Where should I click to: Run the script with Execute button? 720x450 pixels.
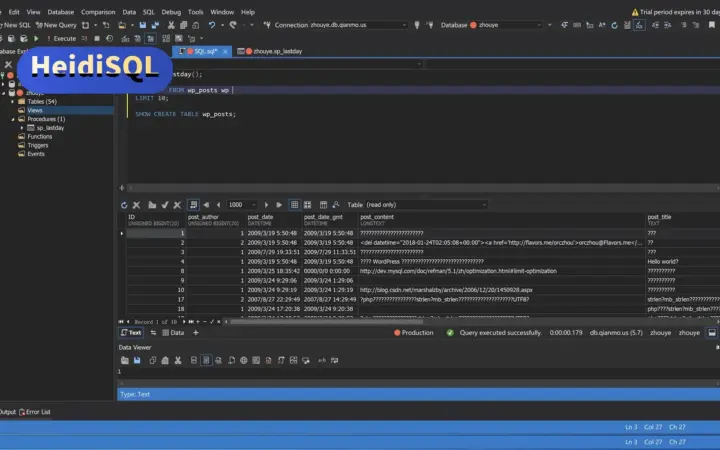[62, 39]
